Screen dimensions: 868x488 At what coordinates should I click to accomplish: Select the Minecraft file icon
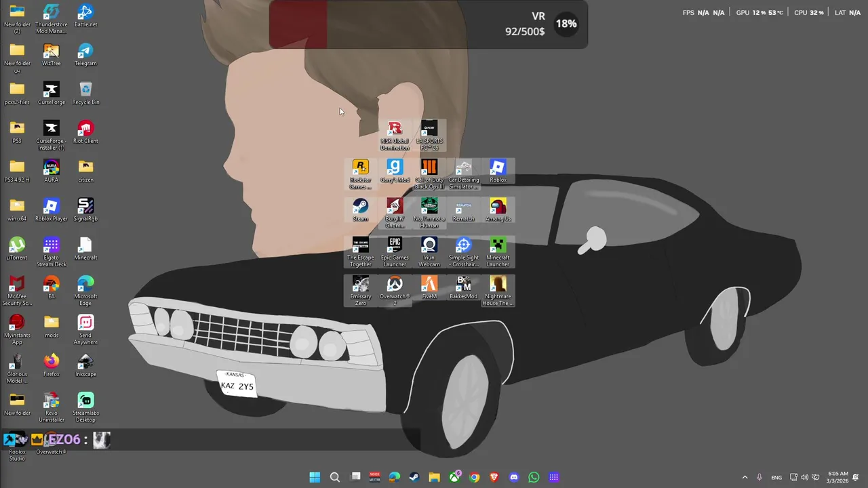tap(85, 249)
